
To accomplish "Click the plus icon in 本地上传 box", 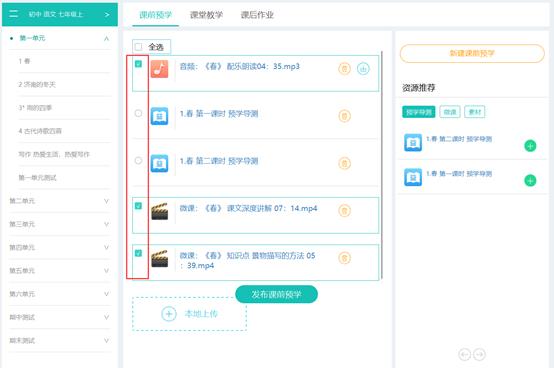I will pos(169,314).
